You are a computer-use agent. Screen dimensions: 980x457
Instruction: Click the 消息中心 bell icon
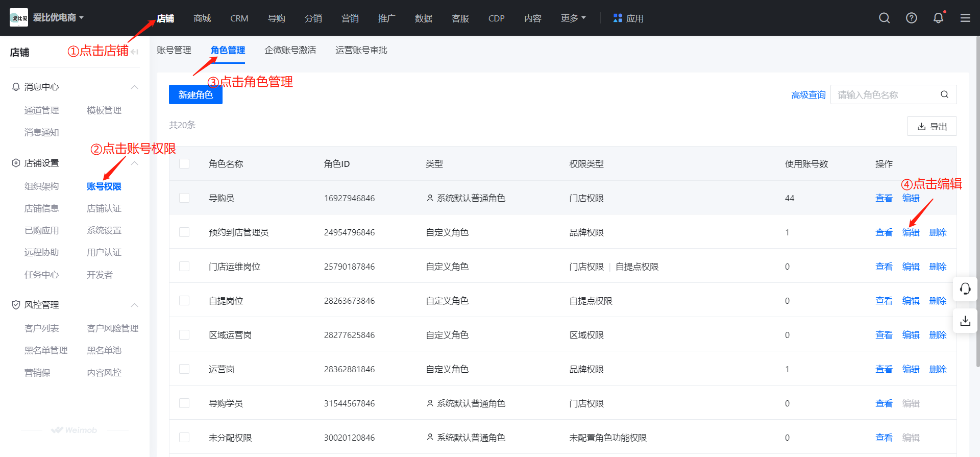click(x=16, y=87)
